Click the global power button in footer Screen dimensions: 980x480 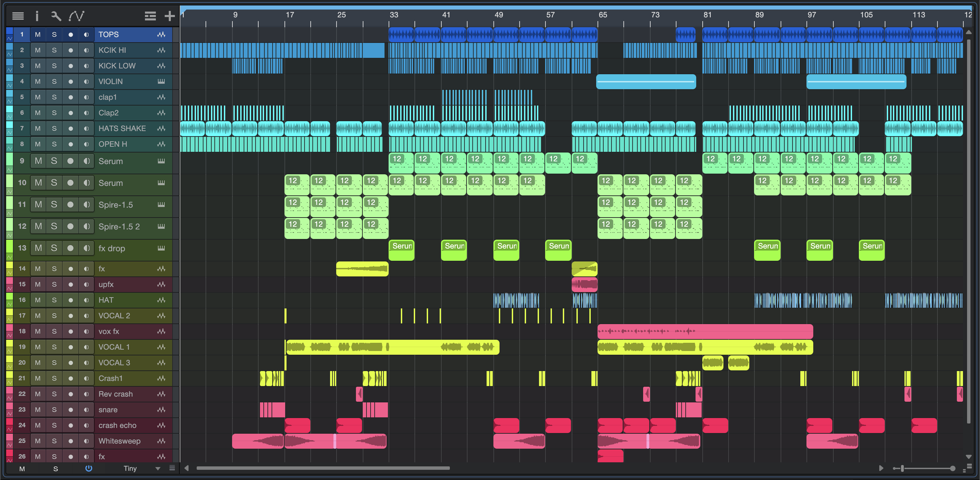pyautogui.click(x=88, y=468)
